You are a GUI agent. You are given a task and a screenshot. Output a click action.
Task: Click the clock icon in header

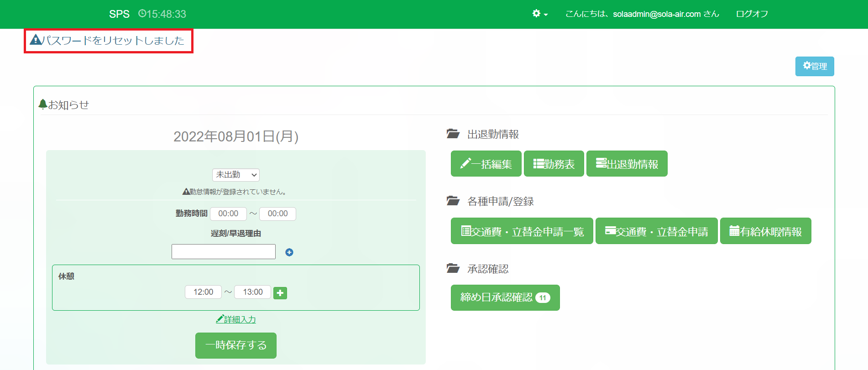[x=142, y=14]
